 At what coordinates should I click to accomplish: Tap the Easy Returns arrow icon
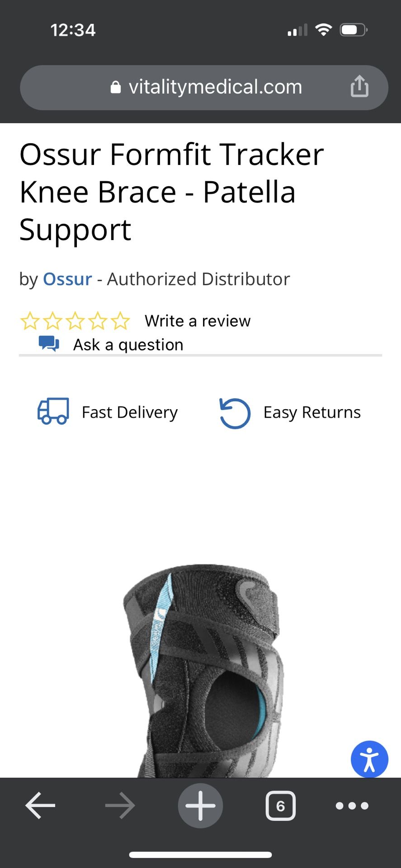[x=235, y=413]
